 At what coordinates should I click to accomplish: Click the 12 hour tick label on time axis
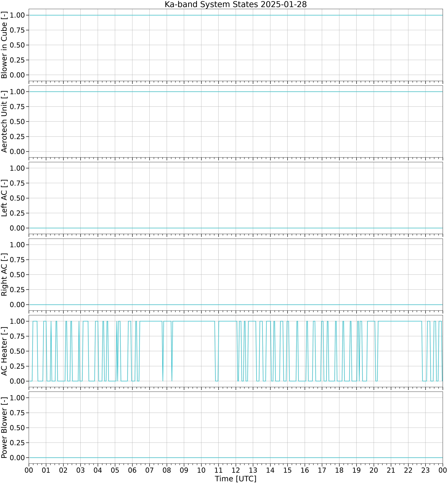coord(236,470)
